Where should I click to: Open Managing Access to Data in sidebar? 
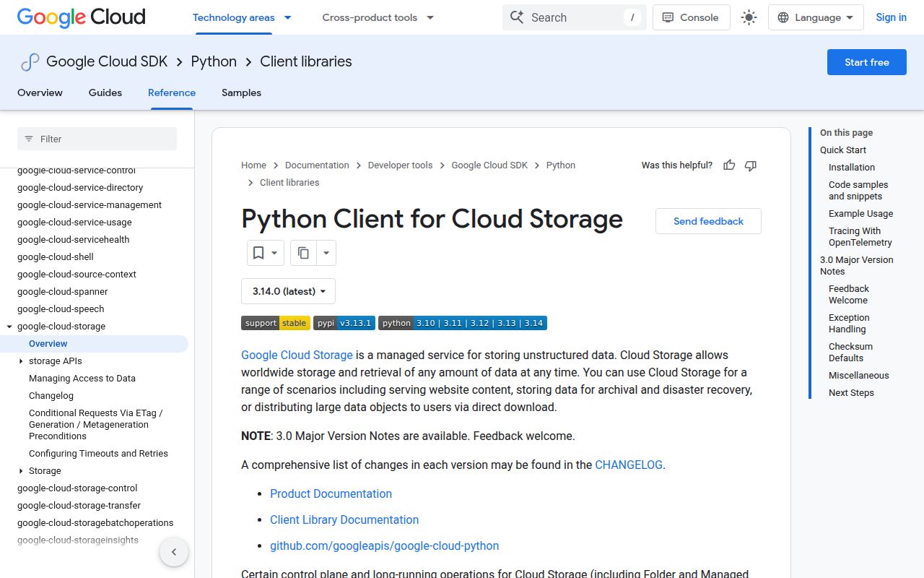tap(82, 379)
